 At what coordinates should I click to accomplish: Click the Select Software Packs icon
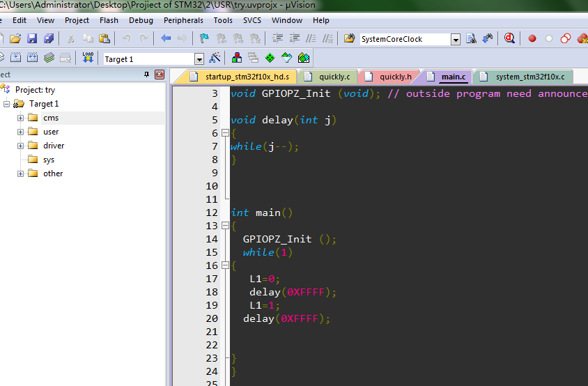tap(287, 58)
